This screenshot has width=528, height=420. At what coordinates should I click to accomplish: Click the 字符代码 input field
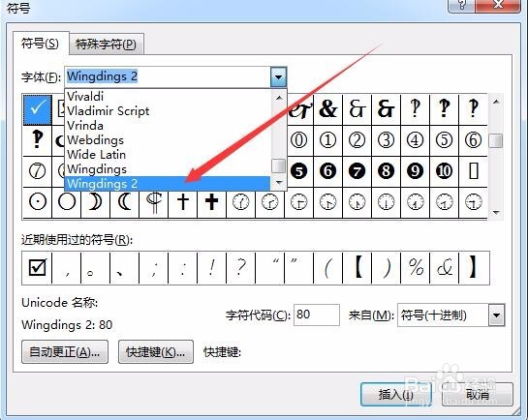317,315
